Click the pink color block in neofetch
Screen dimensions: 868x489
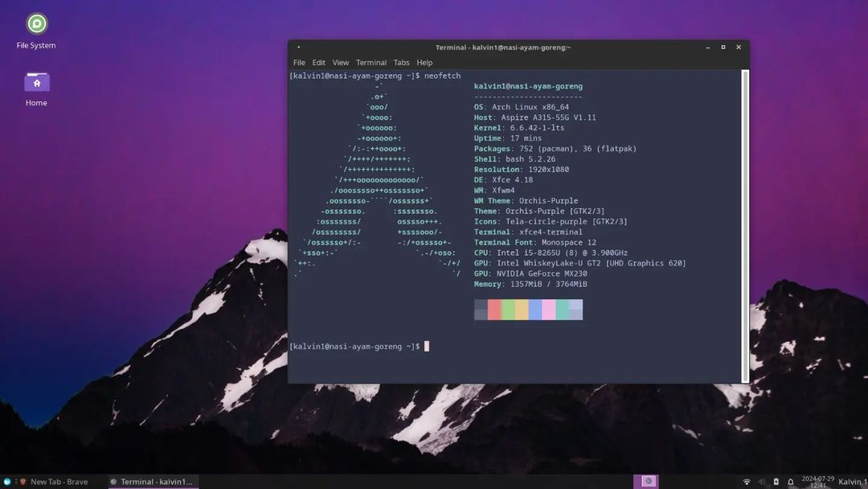point(549,310)
